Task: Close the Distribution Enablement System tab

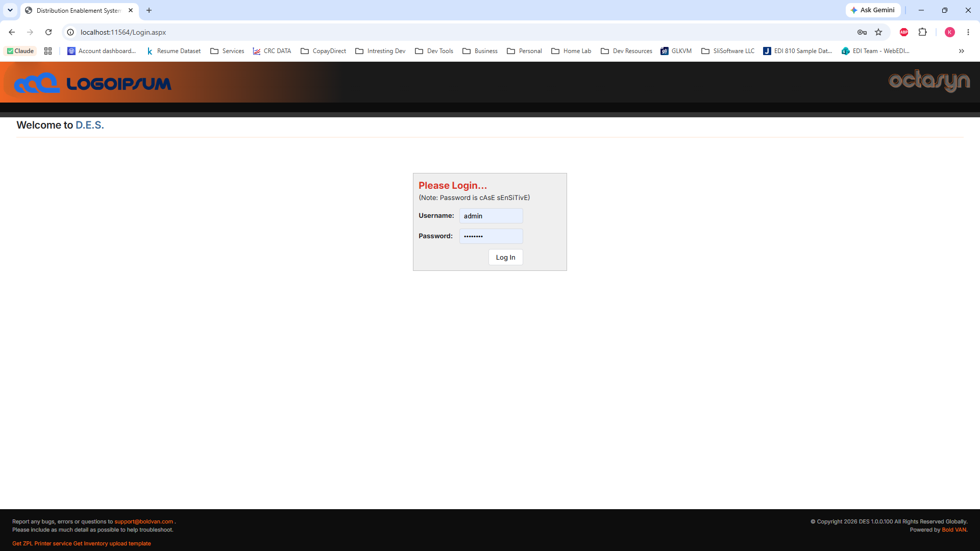Action: click(131, 10)
